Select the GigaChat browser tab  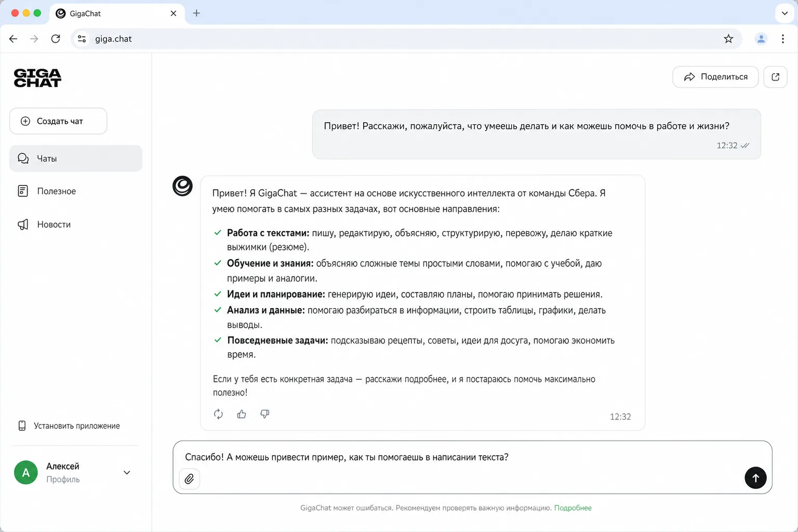(116, 14)
